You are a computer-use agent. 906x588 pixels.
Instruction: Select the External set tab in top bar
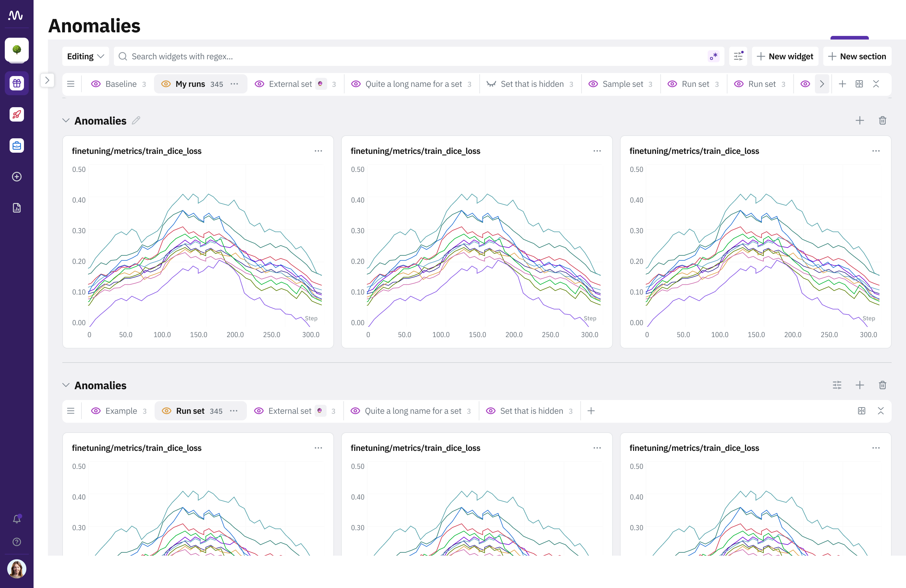pyautogui.click(x=295, y=84)
